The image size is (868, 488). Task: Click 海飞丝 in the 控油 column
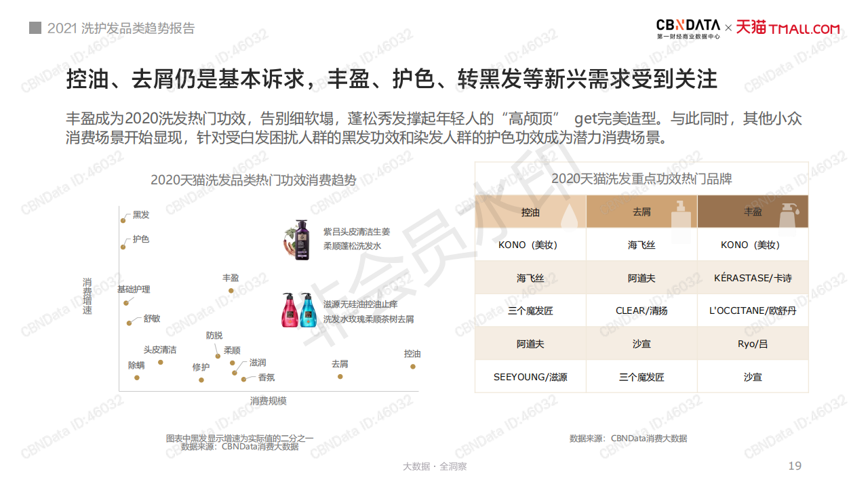(530, 278)
